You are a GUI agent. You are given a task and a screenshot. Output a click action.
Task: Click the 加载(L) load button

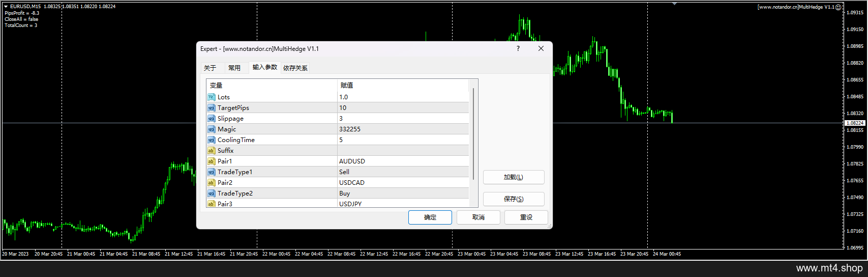click(x=514, y=177)
